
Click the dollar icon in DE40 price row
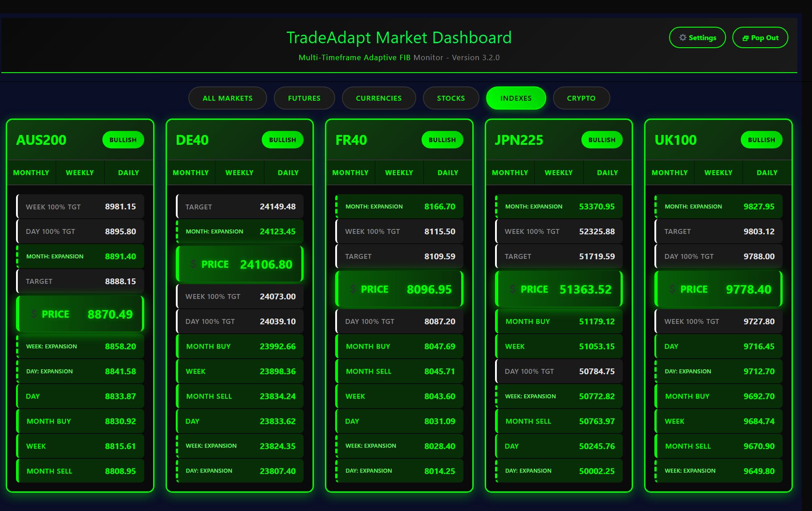(193, 264)
